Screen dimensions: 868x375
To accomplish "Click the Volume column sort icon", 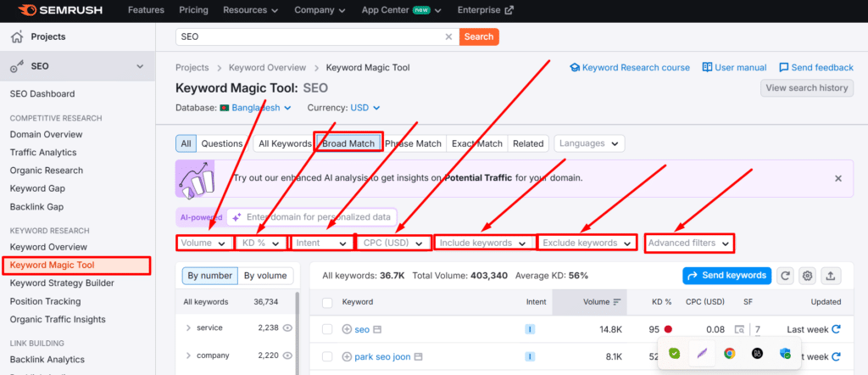I will (617, 302).
